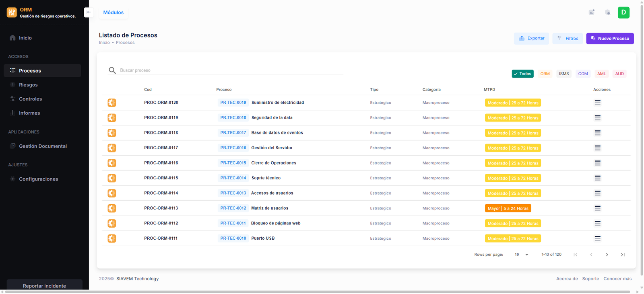Viewport: 644px width, 294px height.
Task: Open the PR-TEC-0016 process link
Action: (233, 148)
